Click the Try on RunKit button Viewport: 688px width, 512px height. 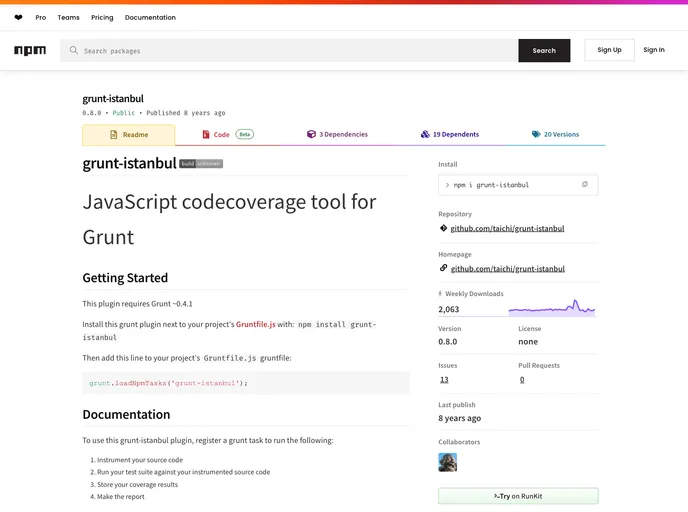(x=518, y=496)
